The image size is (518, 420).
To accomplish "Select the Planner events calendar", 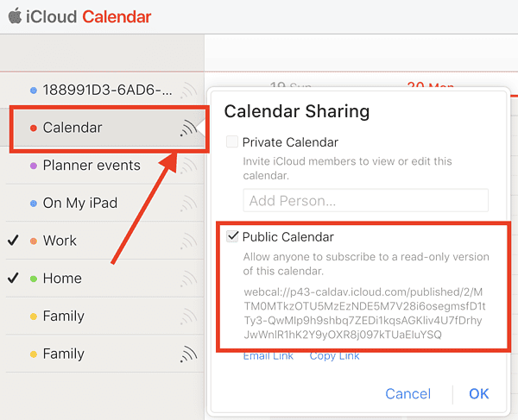I will point(92,166).
